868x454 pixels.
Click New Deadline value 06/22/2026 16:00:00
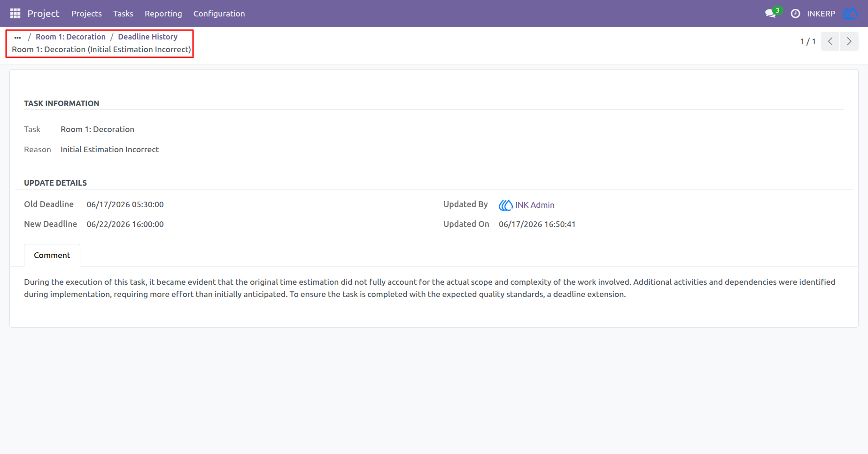(125, 224)
